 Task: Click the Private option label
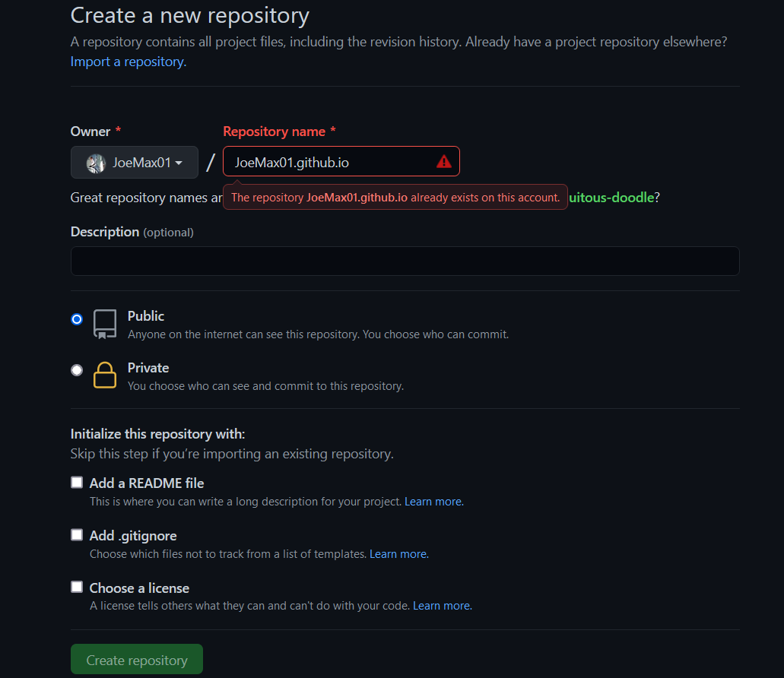coord(148,368)
